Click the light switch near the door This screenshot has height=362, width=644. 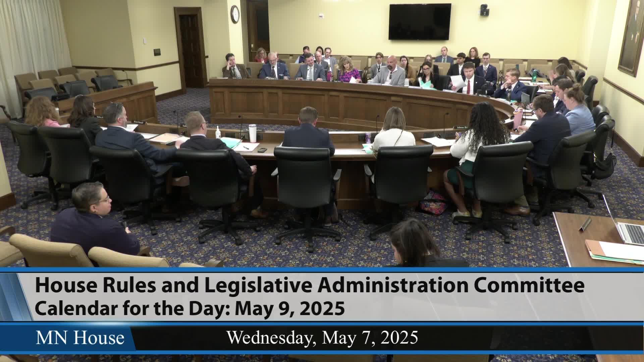coord(145,41)
